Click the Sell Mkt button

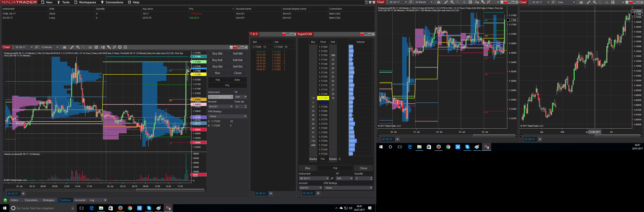coord(238,54)
